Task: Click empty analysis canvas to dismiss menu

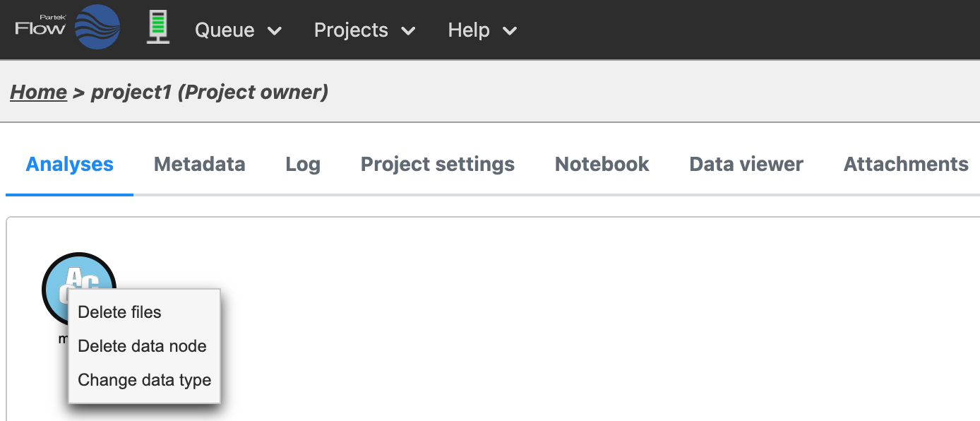Action: tap(565, 318)
